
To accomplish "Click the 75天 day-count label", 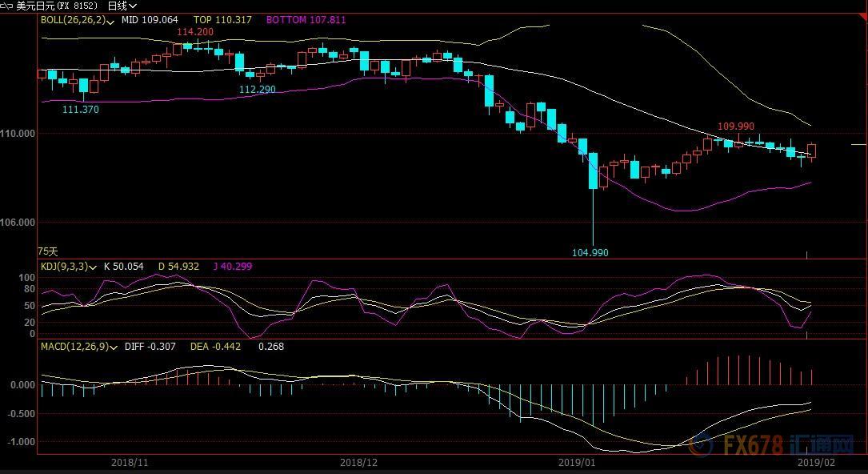I will point(47,251).
